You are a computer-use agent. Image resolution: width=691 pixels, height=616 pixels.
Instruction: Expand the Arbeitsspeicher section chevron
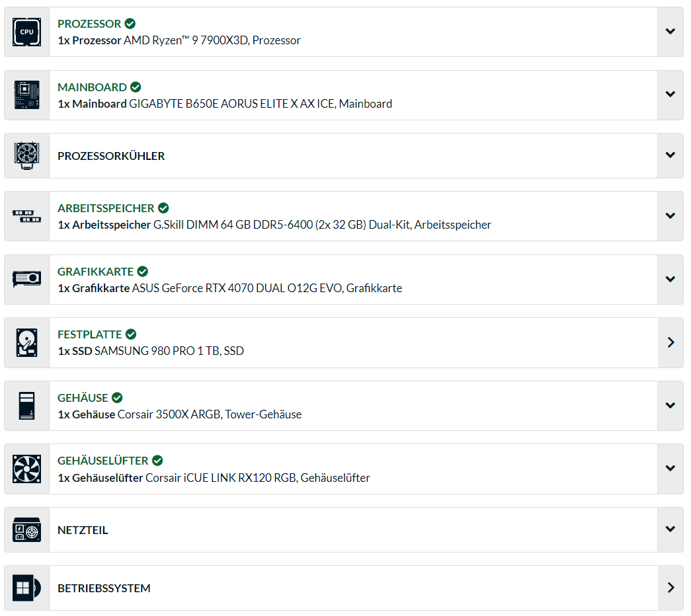click(671, 215)
